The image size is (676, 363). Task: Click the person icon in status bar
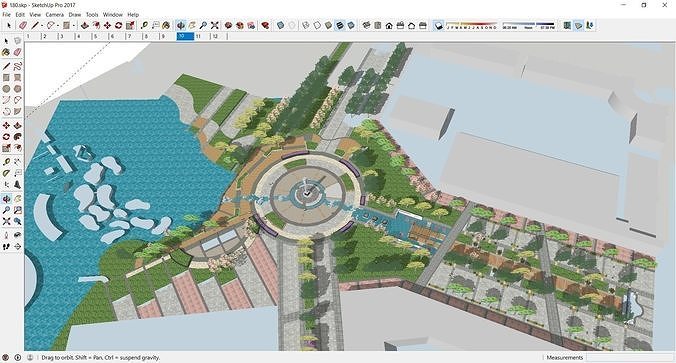coord(30,357)
